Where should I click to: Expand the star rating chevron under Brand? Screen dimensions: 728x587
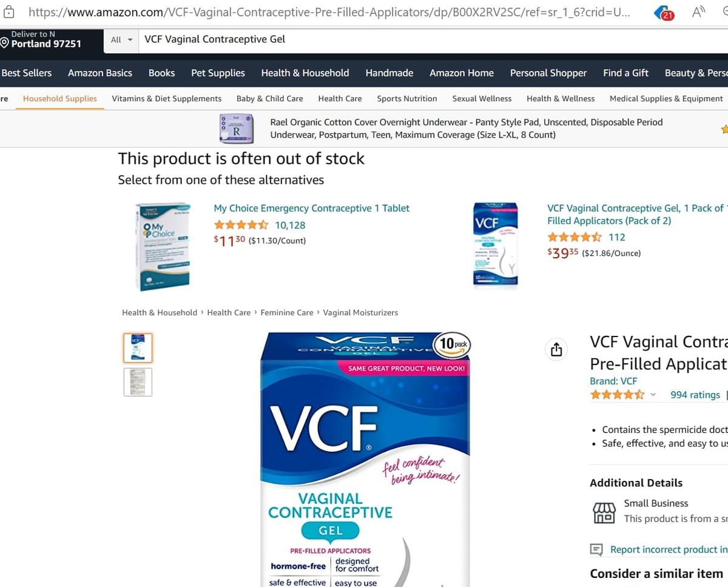(x=653, y=395)
